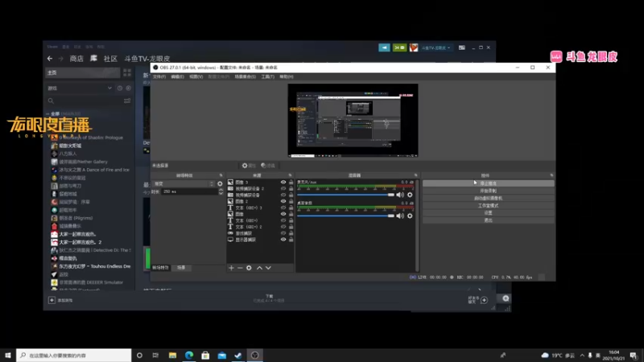Click the 时长 250 ms duration field
Screen dimensions: 644x362
point(189,191)
